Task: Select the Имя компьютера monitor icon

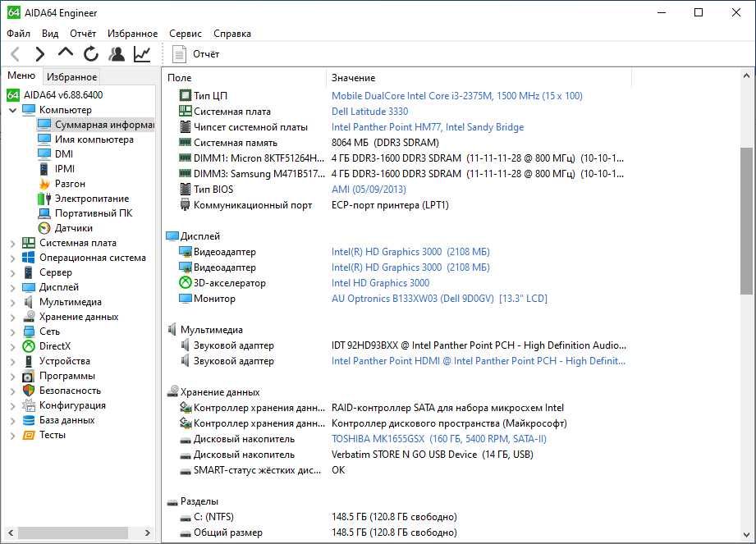Action: (44, 139)
